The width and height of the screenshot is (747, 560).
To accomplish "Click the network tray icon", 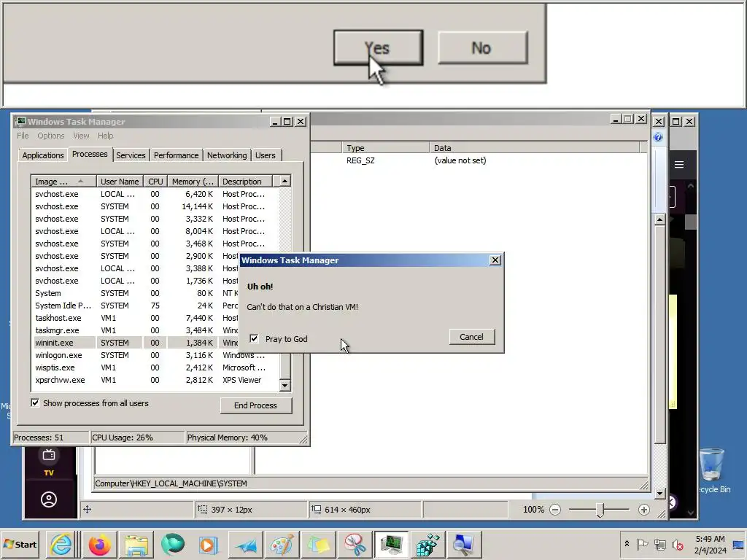I will click(x=659, y=544).
